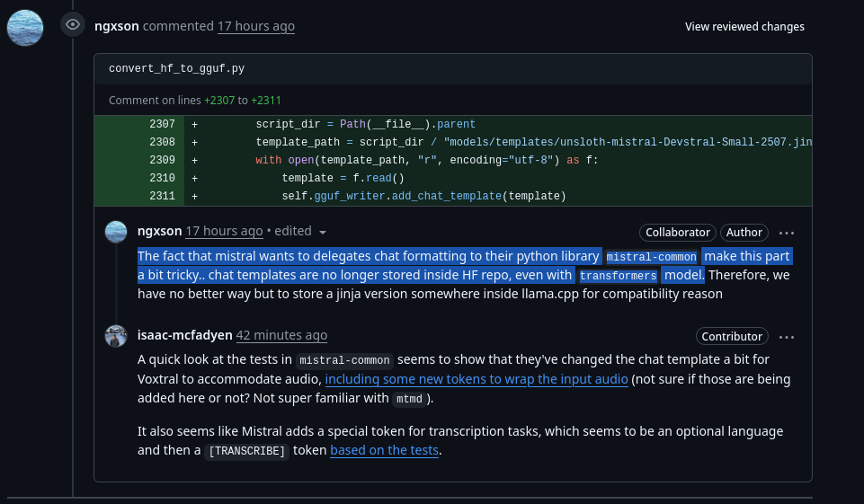Click the eye review icon on timeline
This screenshot has width=864, height=504.
point(73,25)
